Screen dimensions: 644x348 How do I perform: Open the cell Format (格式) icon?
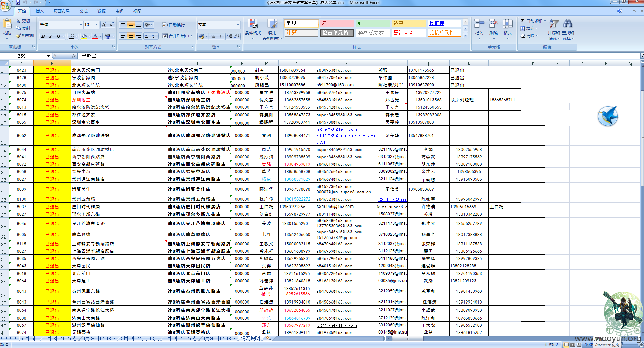pyautogui.click(x=508, y=24)
